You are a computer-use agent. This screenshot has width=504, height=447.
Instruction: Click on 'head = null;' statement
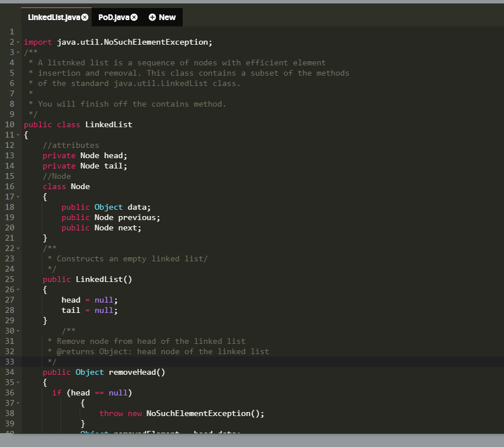point(90,300)
